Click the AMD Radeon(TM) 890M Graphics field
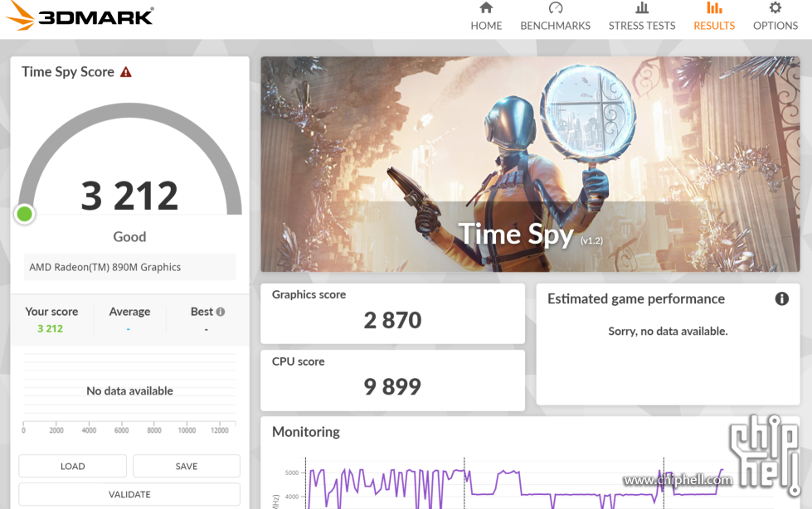This screenshot has height=509, width=812. (129, 267)
